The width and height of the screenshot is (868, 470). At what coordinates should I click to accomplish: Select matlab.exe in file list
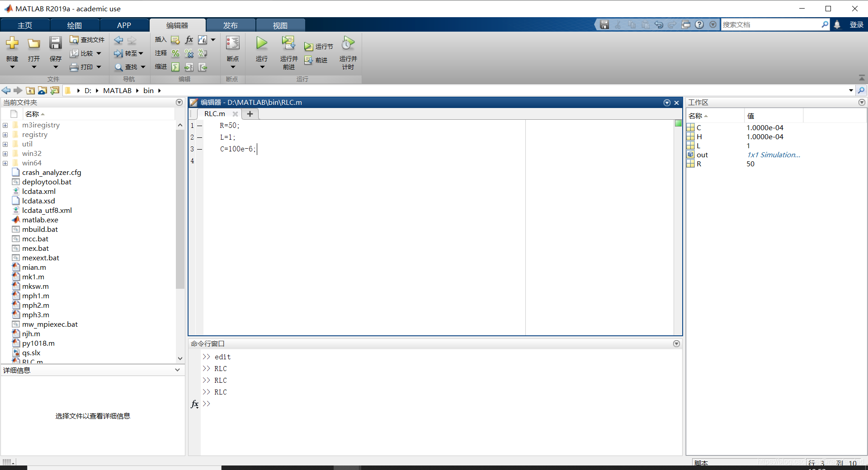(x=40, y=220)
